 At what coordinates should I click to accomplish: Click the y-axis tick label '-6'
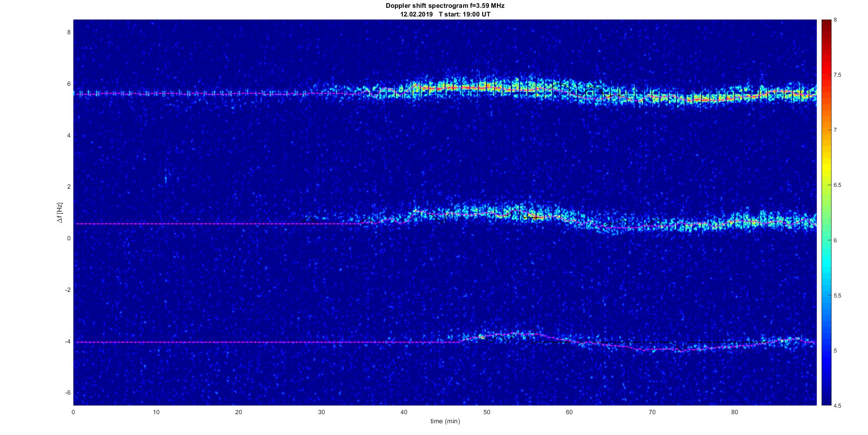68,393
